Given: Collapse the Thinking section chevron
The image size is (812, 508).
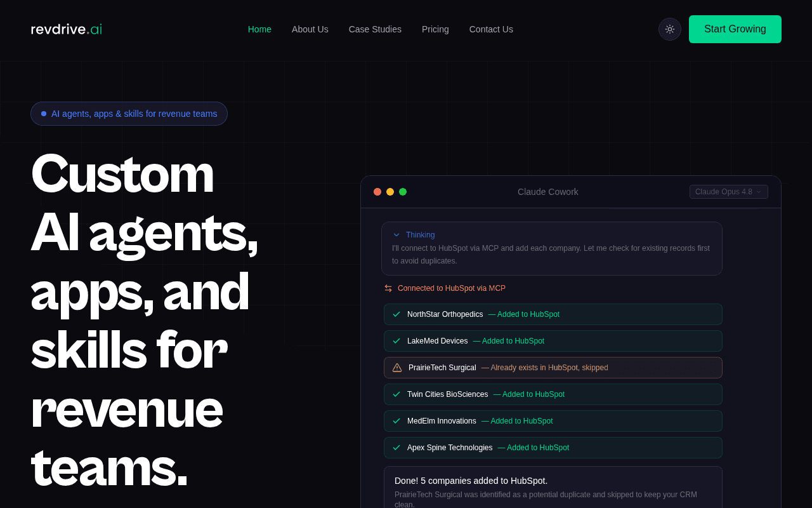Looking at the screenshot, I should [x=396, y=235].
